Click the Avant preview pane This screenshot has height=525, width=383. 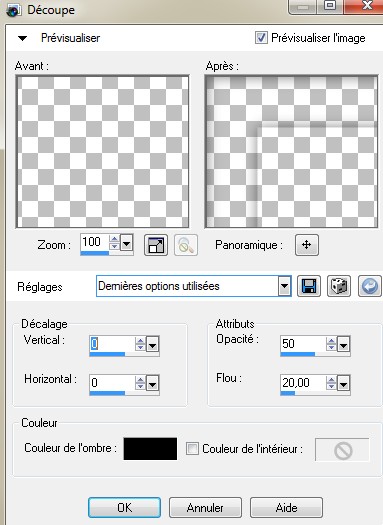(102, 152)
